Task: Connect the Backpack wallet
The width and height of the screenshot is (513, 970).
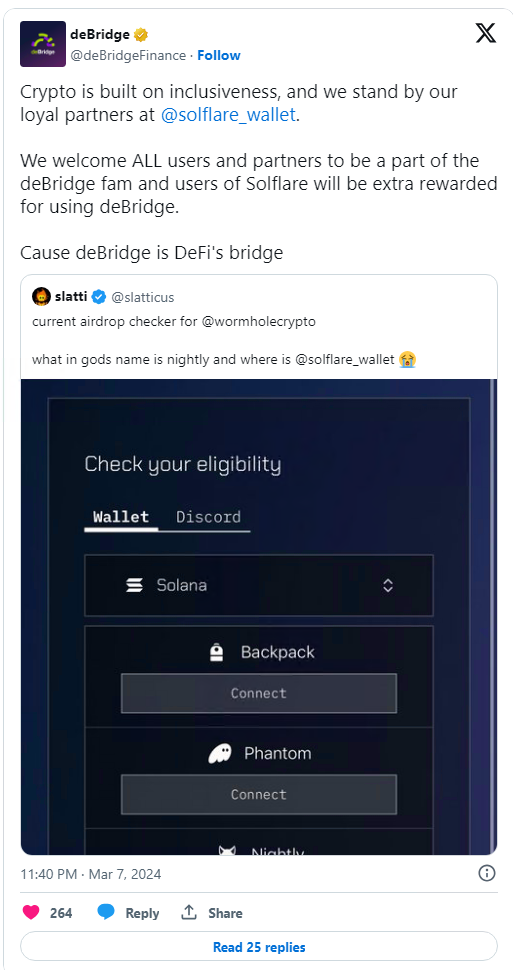Action: point(259,693)
